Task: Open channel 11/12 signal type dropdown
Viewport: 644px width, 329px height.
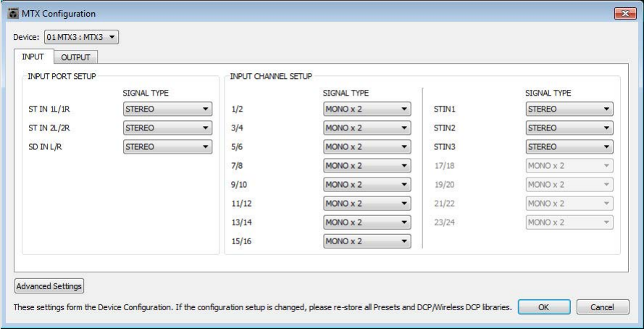Action: (367, 204)
